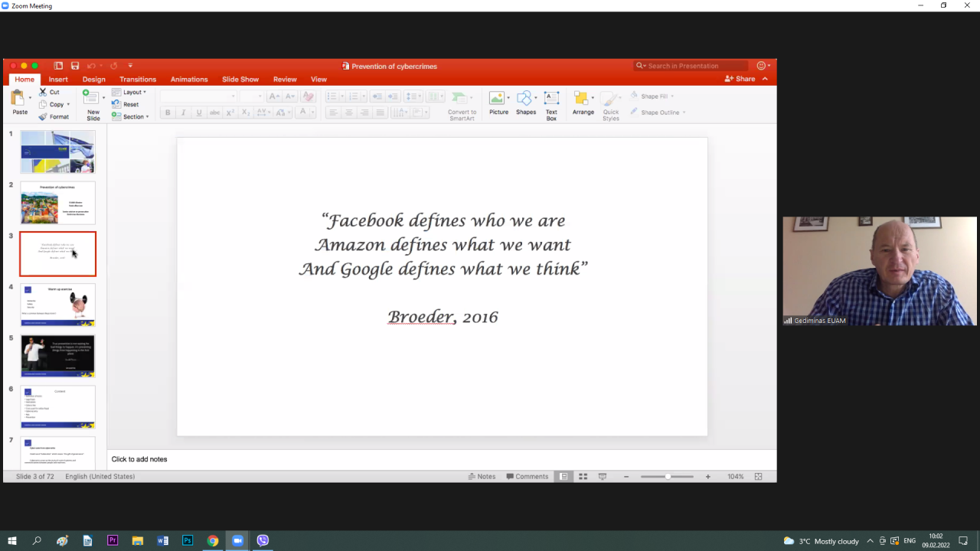Collapse the ribbon with the chevron
980x551 pixels.
[x=765, y=79]
